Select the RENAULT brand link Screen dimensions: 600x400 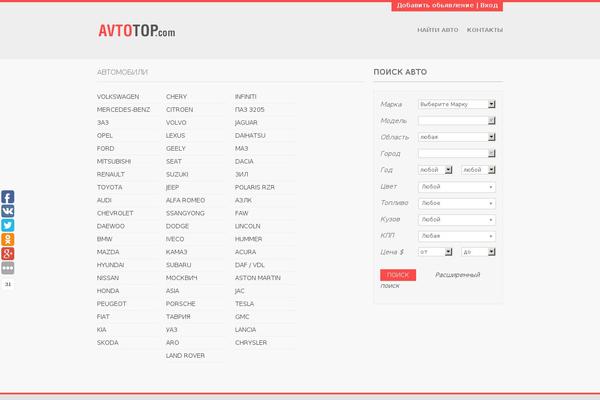point(111,175)
